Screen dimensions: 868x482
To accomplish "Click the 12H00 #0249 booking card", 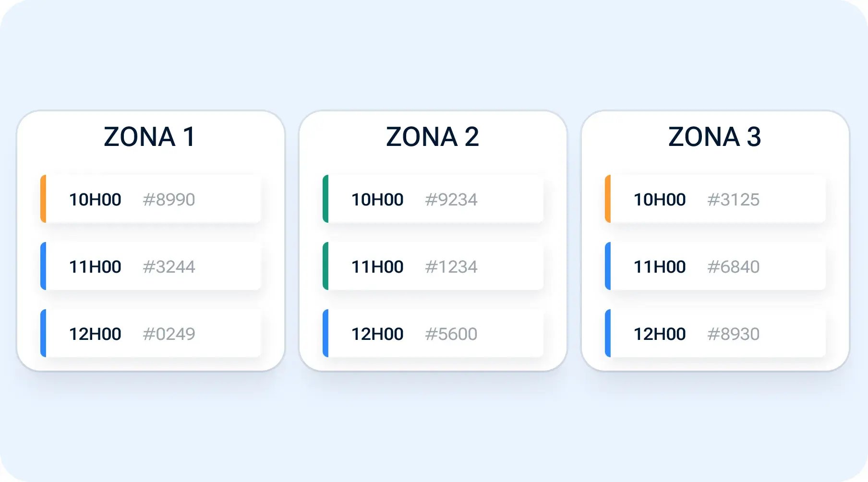I will coord(151,333).
